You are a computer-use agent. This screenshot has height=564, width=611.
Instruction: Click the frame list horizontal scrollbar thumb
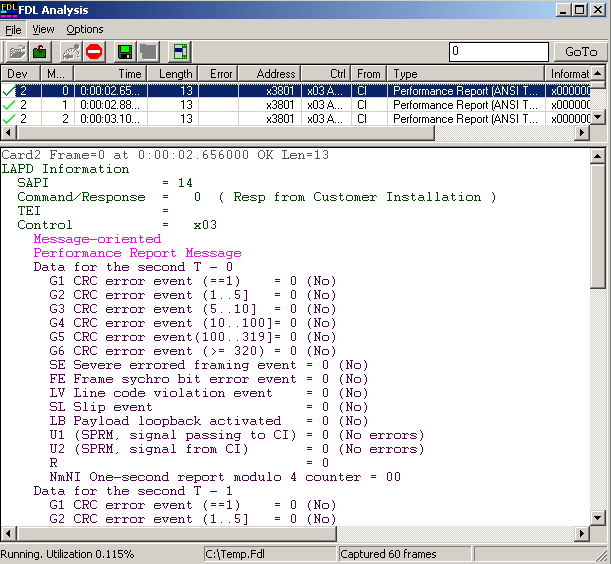click(x=225, y=133)
